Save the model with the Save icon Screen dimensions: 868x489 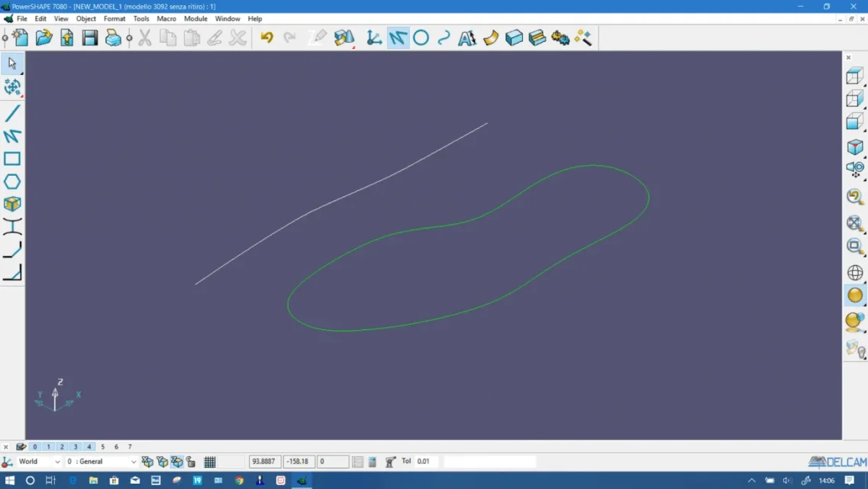(89, 37)
